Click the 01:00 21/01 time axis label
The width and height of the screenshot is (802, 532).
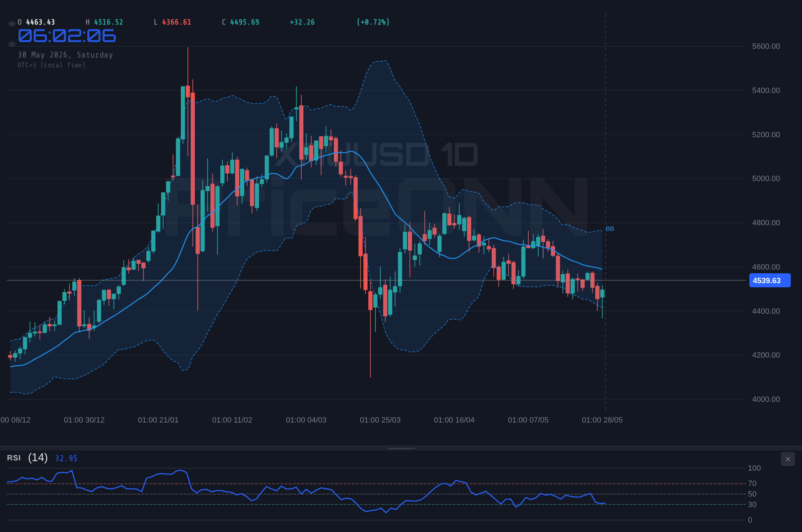pyautogui.click(x=158, y=420)
